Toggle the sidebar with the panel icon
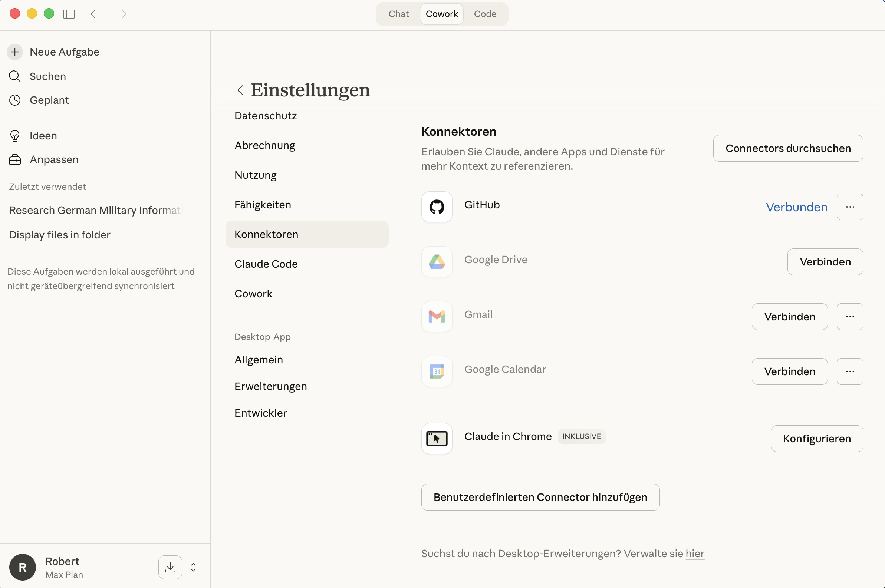The image size is (885, 588). [x=69, y=14]
